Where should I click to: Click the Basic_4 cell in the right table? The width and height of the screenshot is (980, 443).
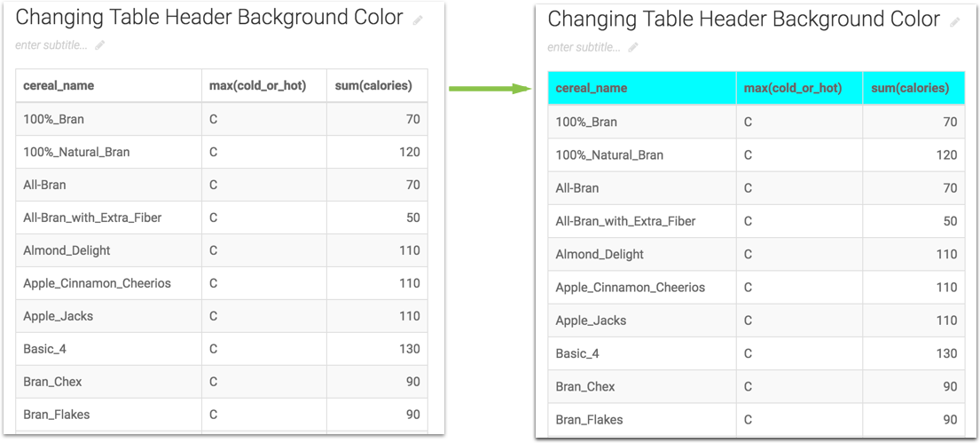click(x=577, y=353)
